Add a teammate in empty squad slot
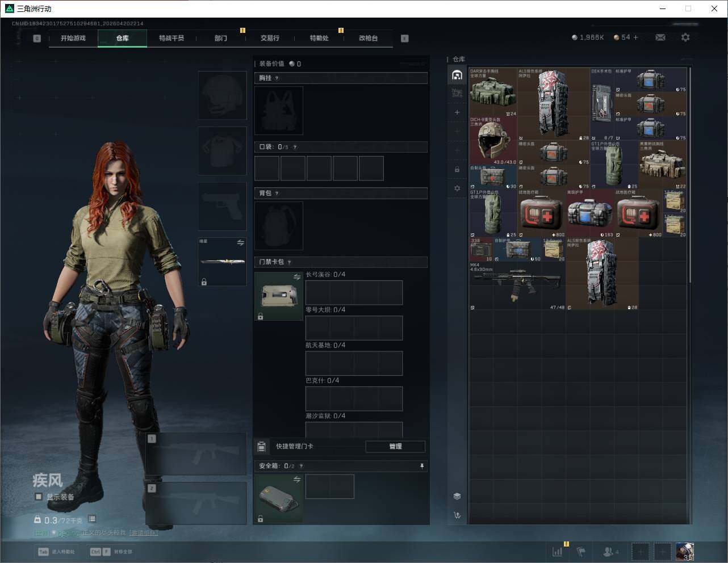Image resolution: width=728 pixels, height=563 pixels. pyautogui.click(x=641, y=551)
